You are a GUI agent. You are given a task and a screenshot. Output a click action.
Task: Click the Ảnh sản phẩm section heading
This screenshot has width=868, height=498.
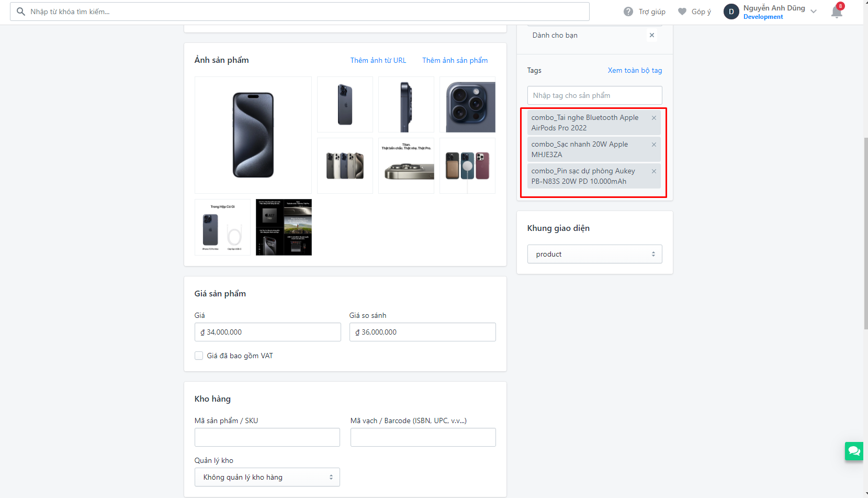(222, 60)
